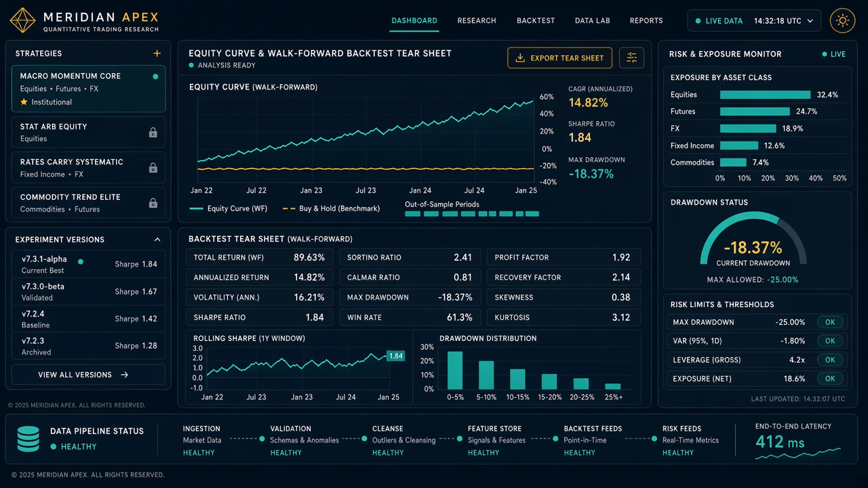The image size is (868, 488).
Task: Click the Total Return (WF) value 89.63%
Action: (x=309, y=258)
